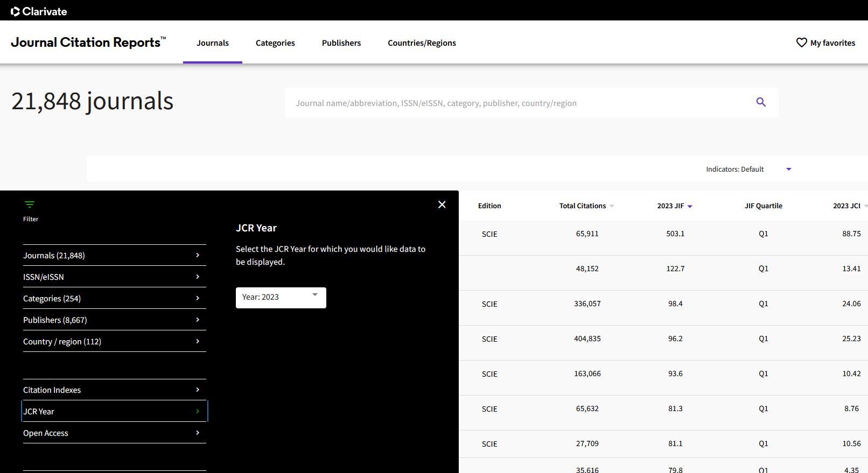Viewport: 868px width, 473px height.
Task: Click the 81.1 JIF value
Action: click(x=675, y=443)
